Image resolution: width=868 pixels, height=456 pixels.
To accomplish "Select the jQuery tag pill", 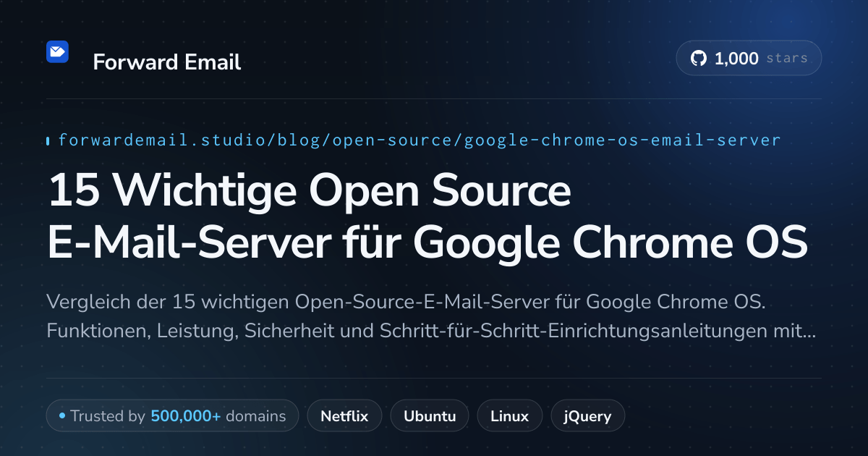I will pyautogui.click(x=588, y=416).
